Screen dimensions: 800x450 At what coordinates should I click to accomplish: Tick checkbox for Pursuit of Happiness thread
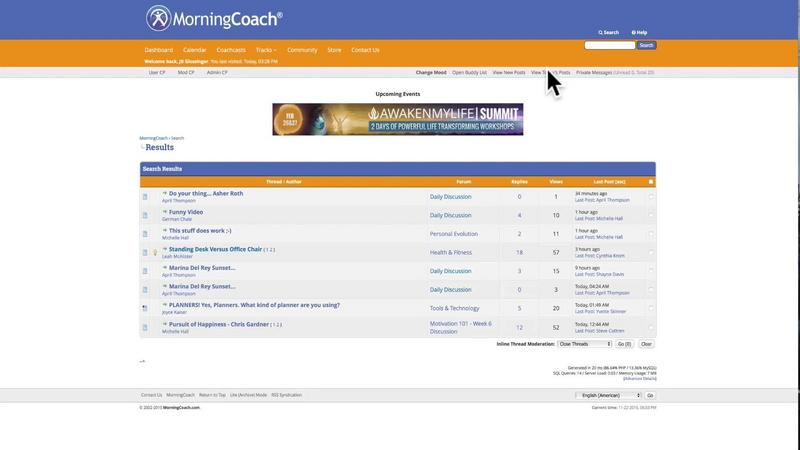(651, 328)
